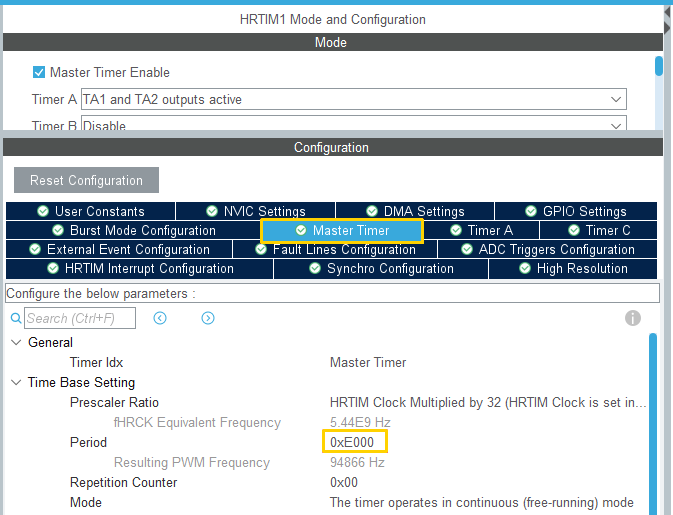The image size is (673, 515).
Task: Collapse the Time Base Setting section
Action: [16, 382]
